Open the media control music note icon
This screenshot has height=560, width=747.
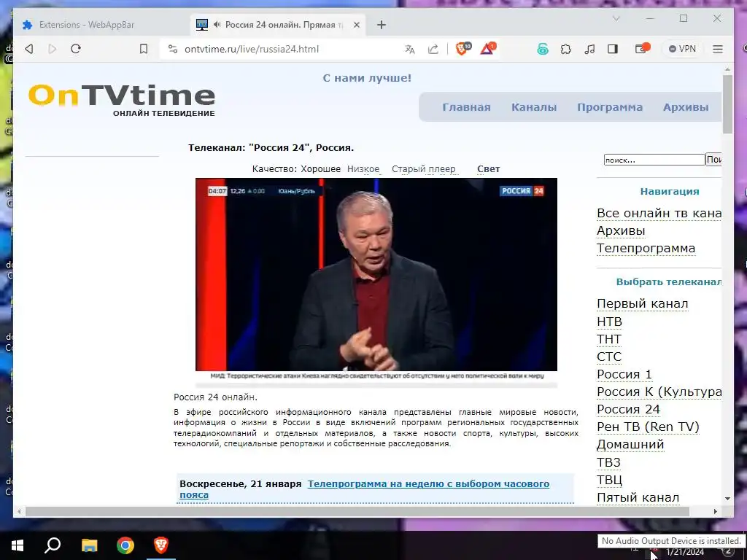tap(589, 49)
